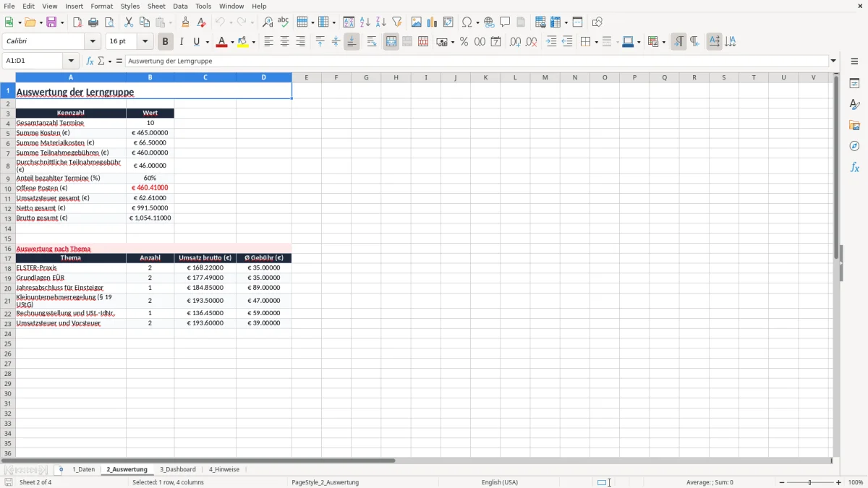Sort ascending A to Z

click(x=365, y=22)
